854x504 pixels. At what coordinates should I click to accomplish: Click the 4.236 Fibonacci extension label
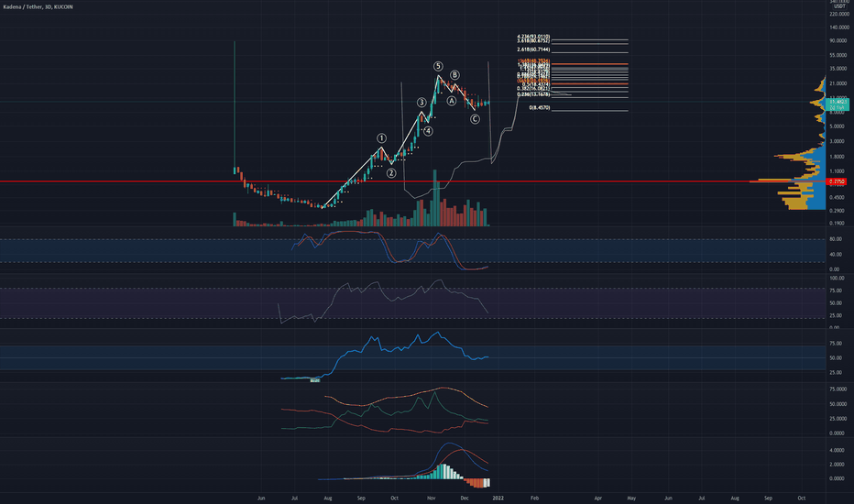533,37
